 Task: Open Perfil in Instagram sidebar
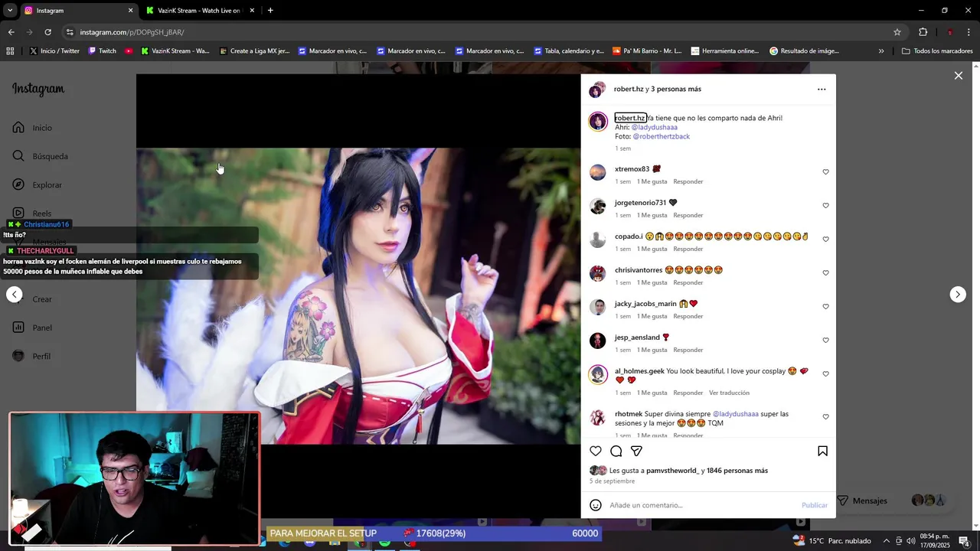(32, 356)
